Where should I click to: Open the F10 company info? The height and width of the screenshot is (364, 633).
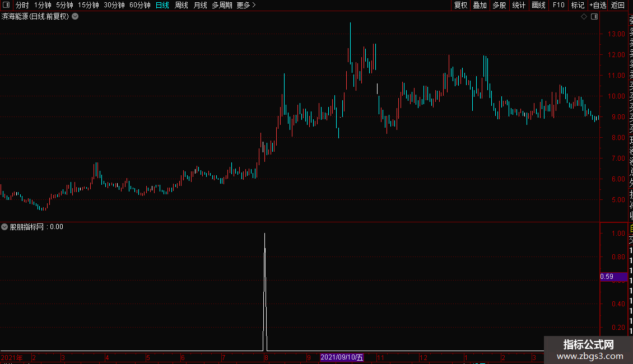click(558, 5)
